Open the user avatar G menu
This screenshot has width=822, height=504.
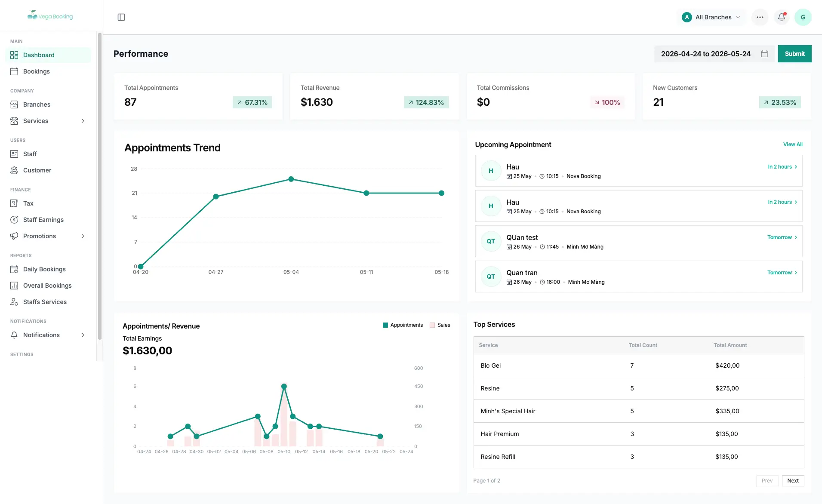coord(803,17)
